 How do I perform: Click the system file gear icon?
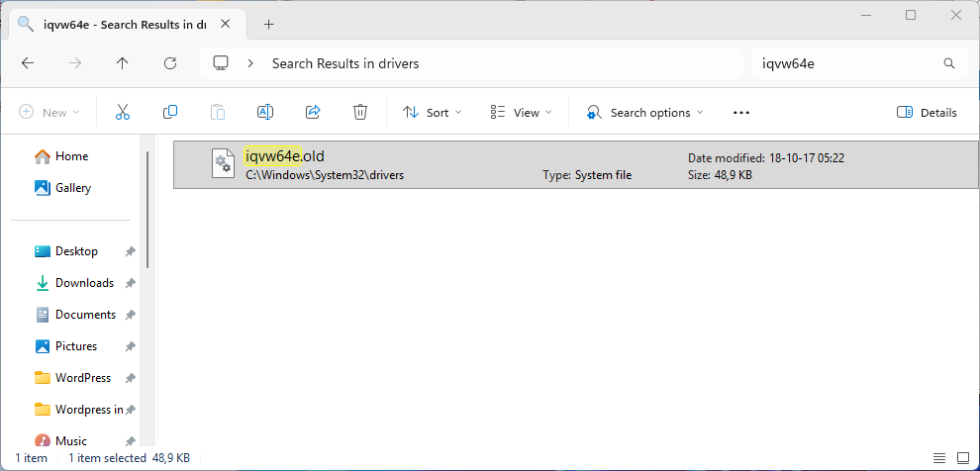pyautogui.click(x=223, y=163)
